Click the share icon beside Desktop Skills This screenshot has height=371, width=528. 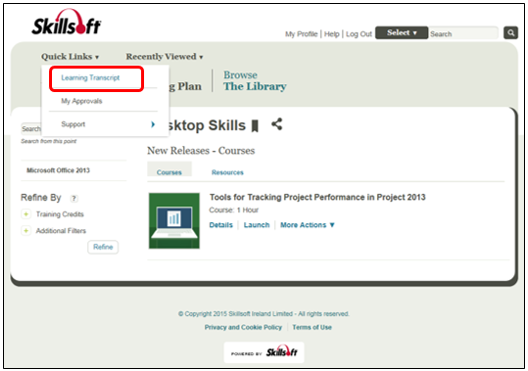277,124
